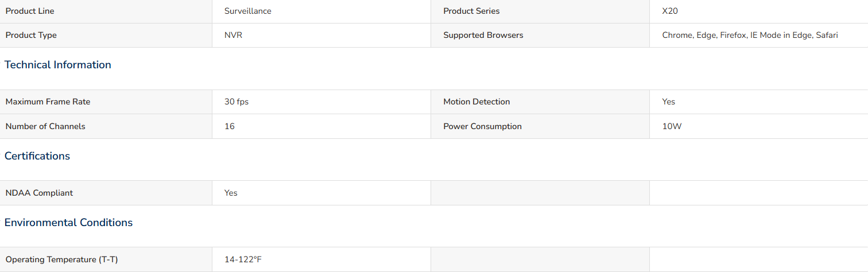Click the X20 series value
The height and width of the screenshot is (272, 868).
point(670,11)
